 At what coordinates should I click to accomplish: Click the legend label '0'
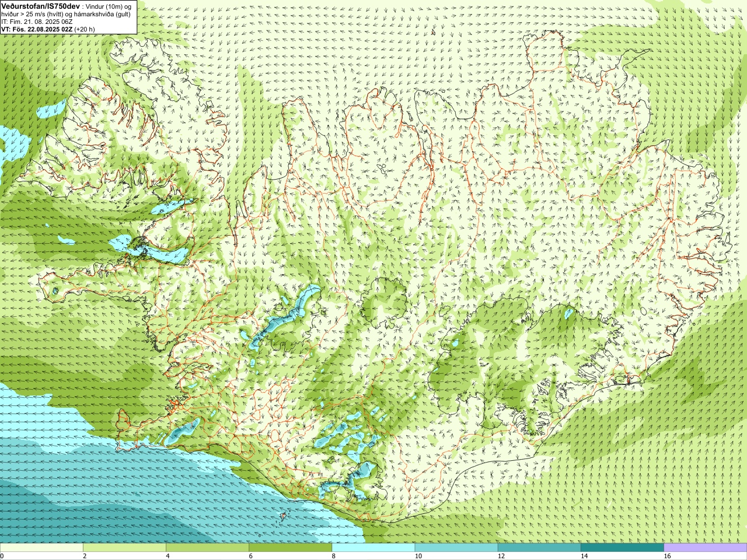pos(2,556)
